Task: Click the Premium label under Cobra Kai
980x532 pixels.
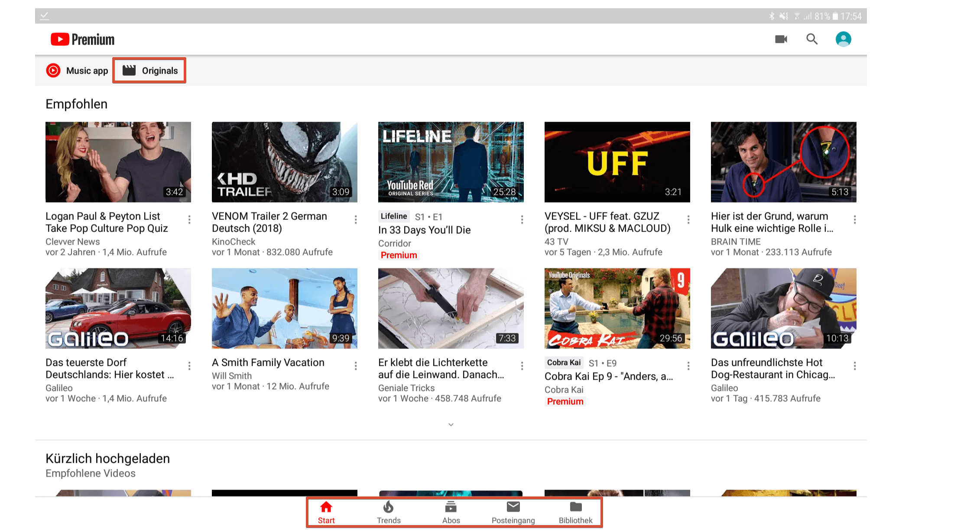Action: (565, 401)
